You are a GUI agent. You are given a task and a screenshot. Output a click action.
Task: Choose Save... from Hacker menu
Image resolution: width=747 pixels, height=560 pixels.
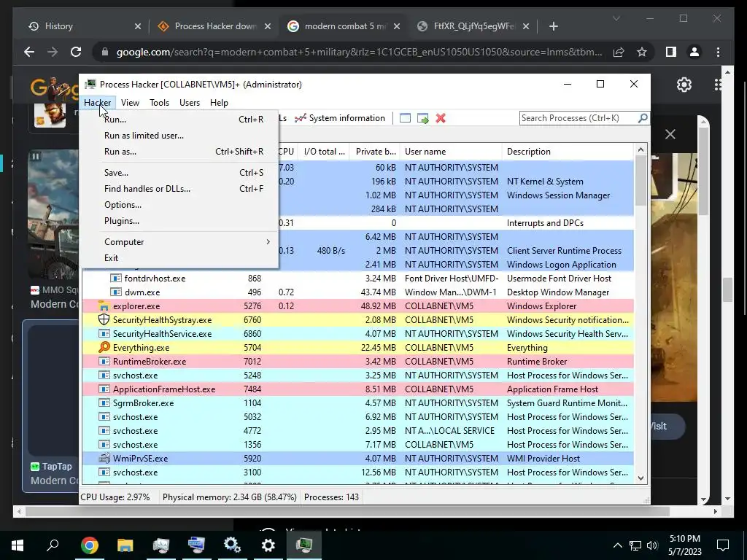coord(179,173)
